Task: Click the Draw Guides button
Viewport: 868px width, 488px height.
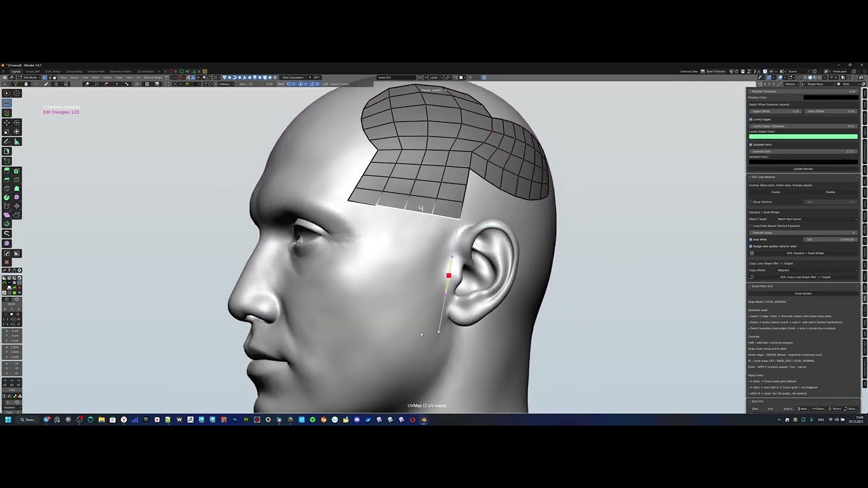Action: [803, 293]
